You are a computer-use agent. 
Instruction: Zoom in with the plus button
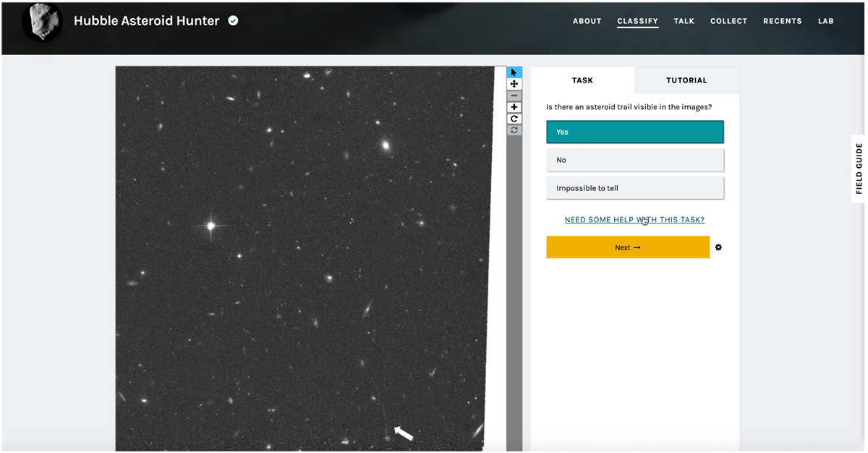(514, 107)
